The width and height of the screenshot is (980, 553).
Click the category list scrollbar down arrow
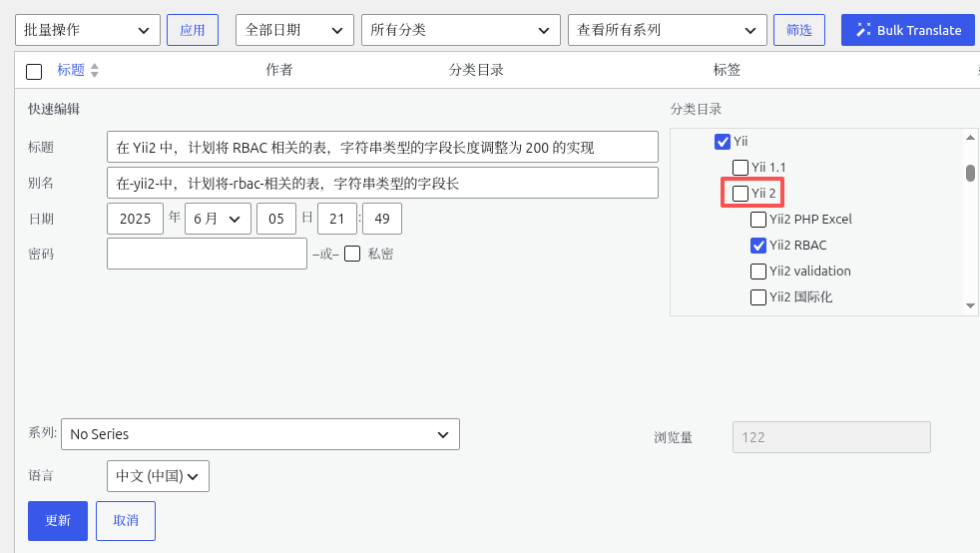970,306
